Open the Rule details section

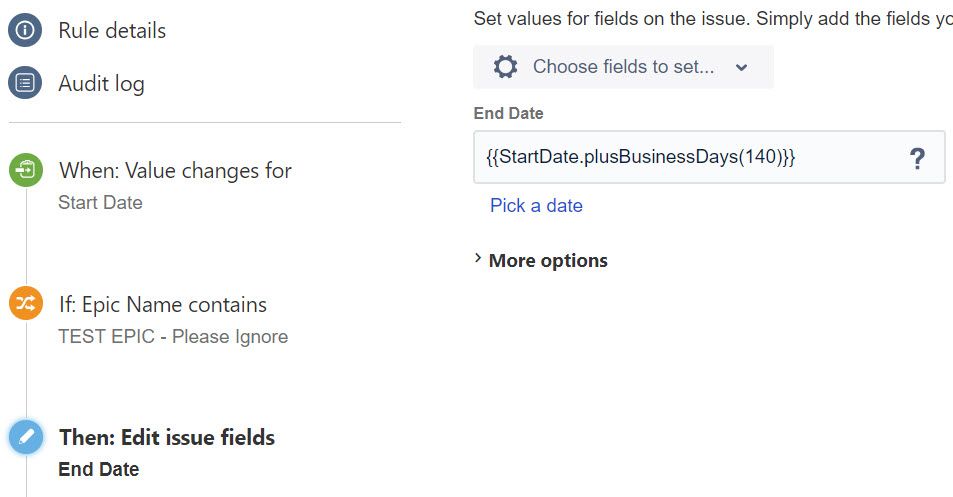(x=112, y=30)
